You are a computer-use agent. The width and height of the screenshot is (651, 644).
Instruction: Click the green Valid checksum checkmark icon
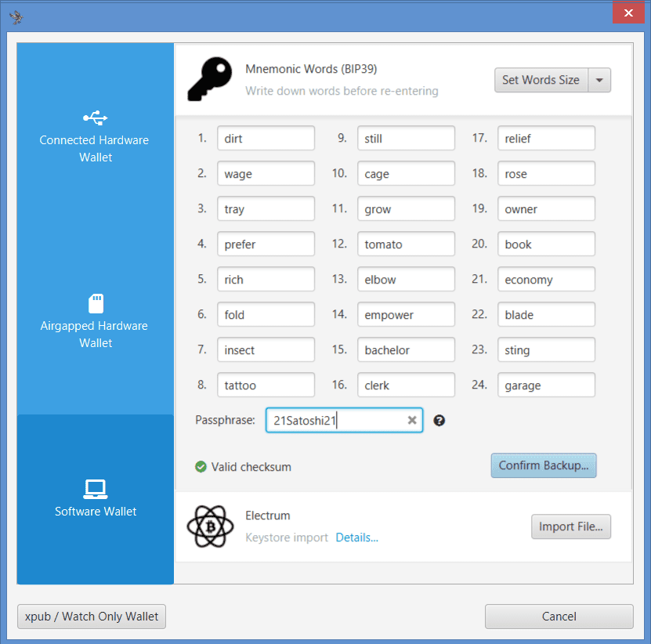(201, 467)
